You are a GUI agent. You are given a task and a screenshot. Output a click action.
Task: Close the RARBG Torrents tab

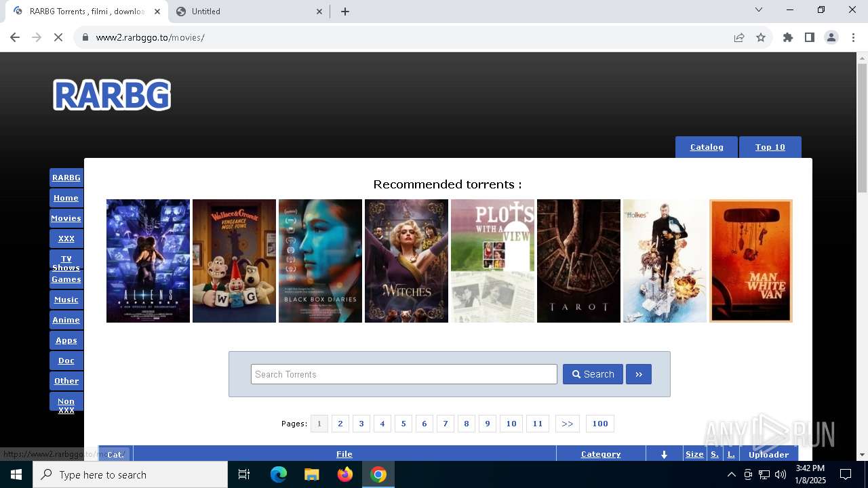pyautogui.click(x=157, y=11)
